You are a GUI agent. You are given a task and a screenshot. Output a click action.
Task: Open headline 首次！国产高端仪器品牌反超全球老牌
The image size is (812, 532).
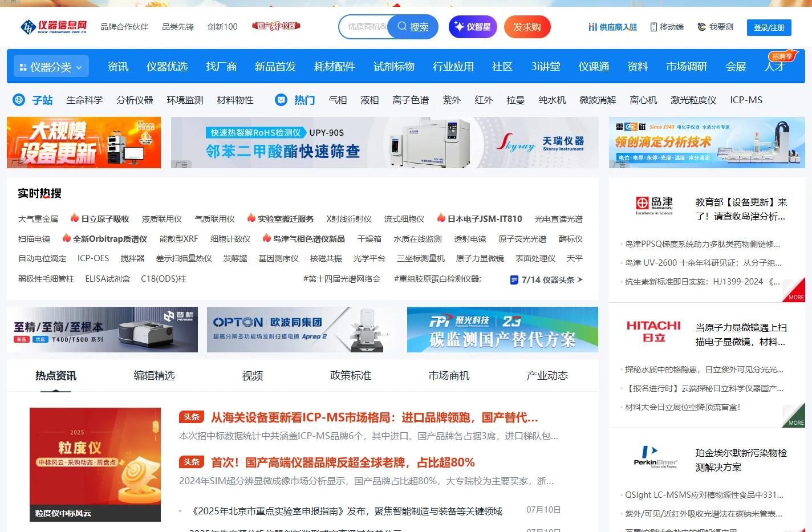[x=343, y=462]
